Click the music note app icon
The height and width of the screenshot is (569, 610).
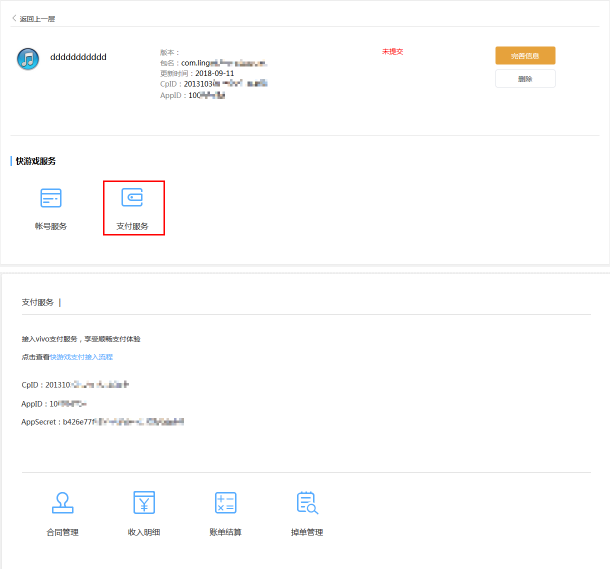[x=28, y=59]
